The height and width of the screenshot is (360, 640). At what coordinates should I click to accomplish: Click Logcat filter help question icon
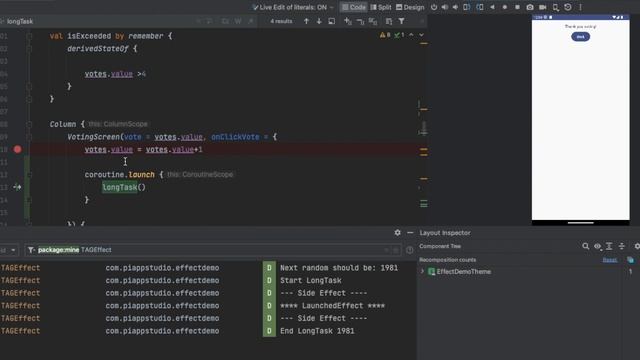point(409,250)
